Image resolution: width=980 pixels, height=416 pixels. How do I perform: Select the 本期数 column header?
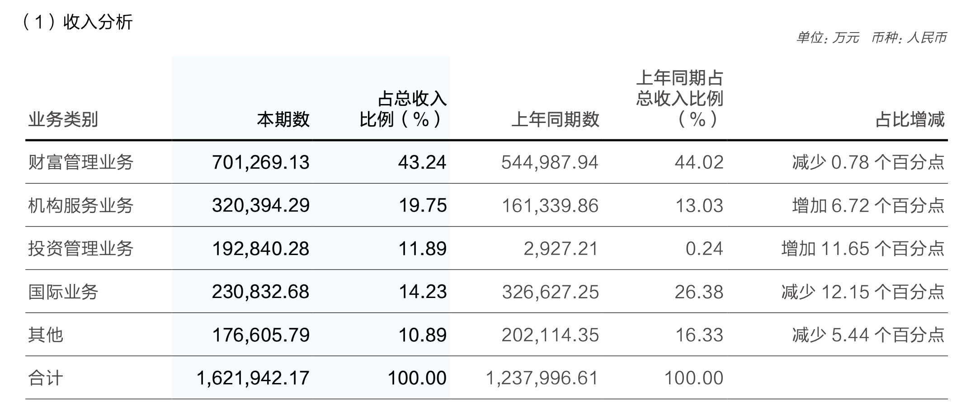(283, 120)
